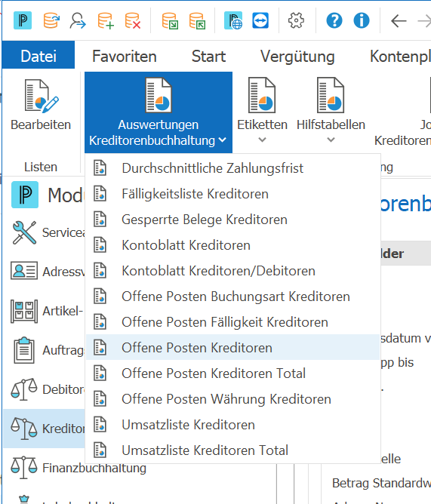The height and width of the screenshot is (504, 431).
Task: Click the P logo beside Module heading
Action: coord(25,195)
